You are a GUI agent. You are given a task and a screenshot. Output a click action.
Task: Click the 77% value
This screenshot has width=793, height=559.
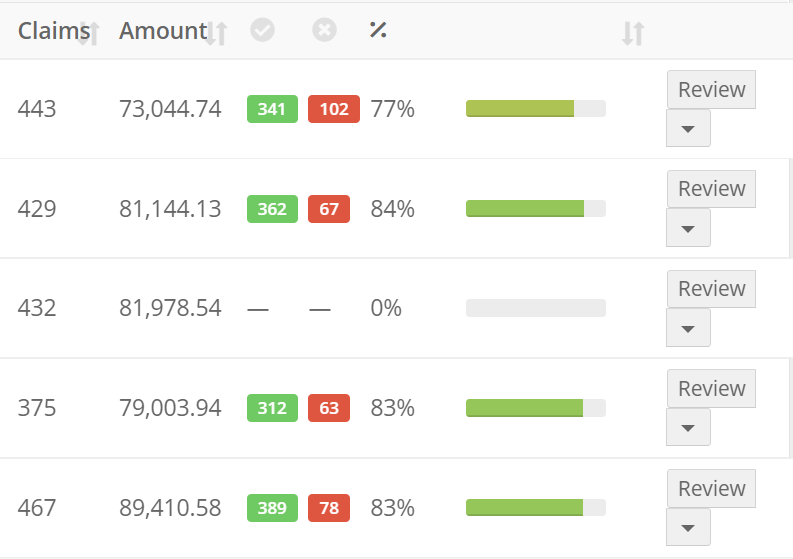pyautogui.click(x=392, y=109)
